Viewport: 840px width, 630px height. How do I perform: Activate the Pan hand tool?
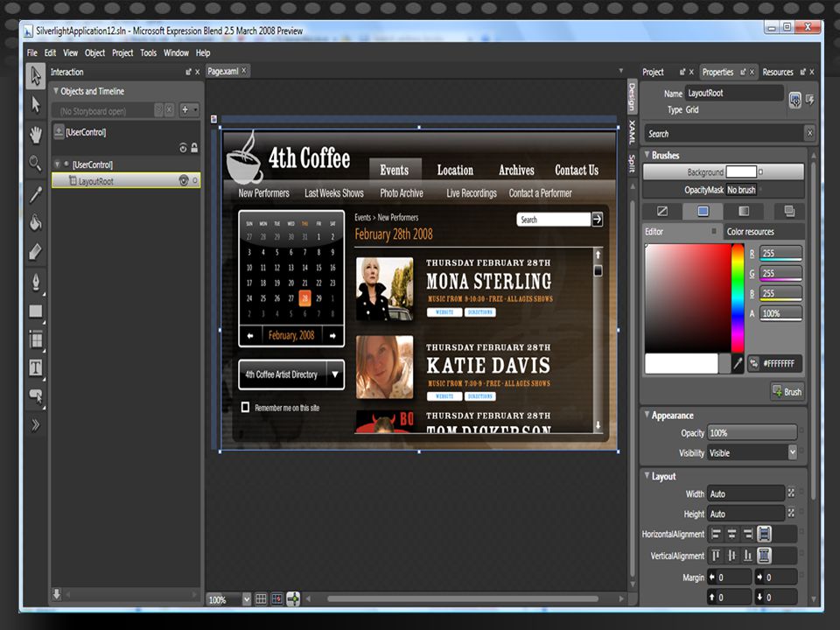tap(36, 135)
